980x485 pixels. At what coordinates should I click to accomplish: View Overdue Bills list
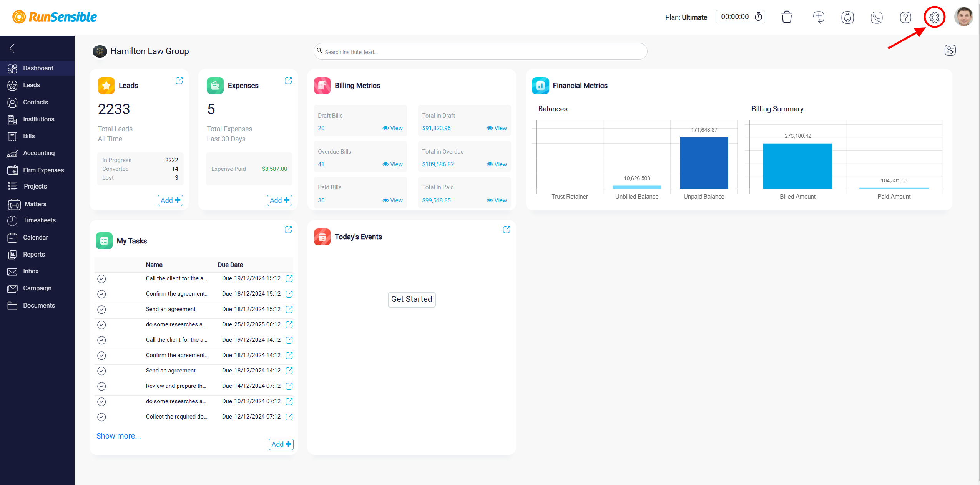[392, 164]
